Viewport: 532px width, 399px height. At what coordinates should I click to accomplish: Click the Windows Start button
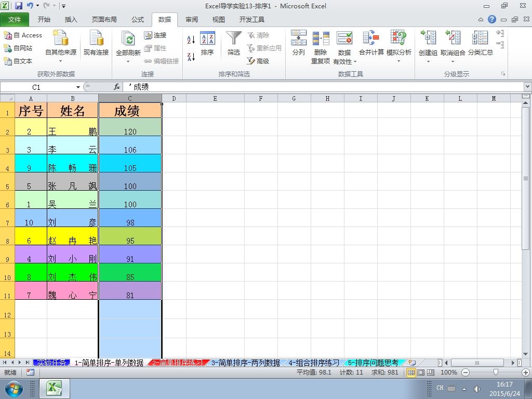click(13, 389)
